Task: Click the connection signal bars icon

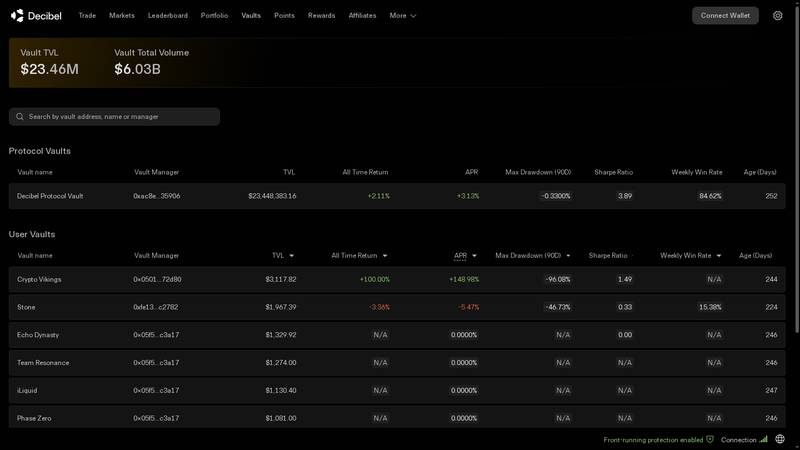Action: tap(764, 439)
